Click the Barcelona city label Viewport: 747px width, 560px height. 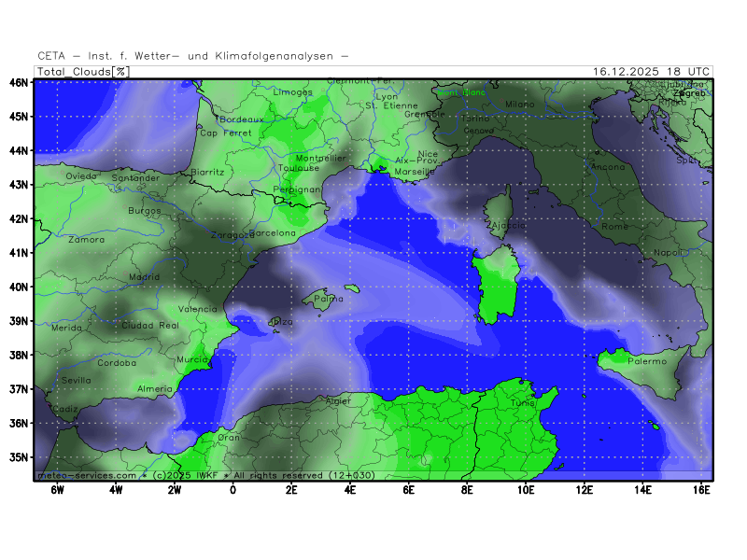[x=273, y=233]
